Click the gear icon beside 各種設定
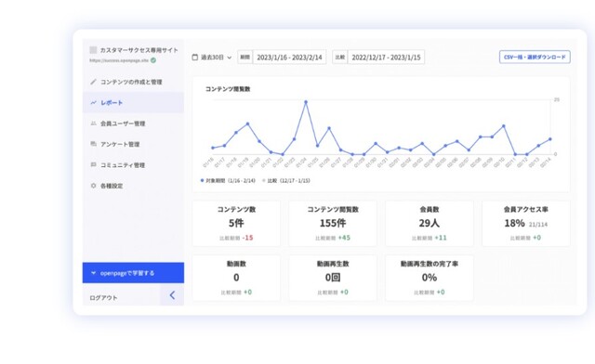The height and width of the screenshot is (364, 595). coord(93,186)
